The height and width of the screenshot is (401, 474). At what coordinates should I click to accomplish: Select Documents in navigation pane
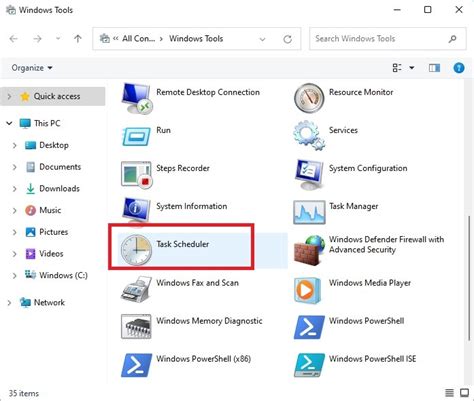[x=53, y=167]
